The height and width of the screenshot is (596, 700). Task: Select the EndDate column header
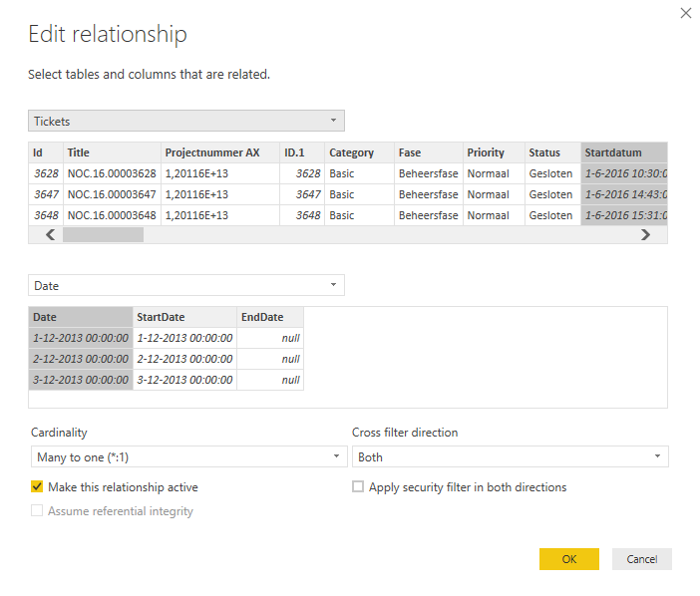270,317
